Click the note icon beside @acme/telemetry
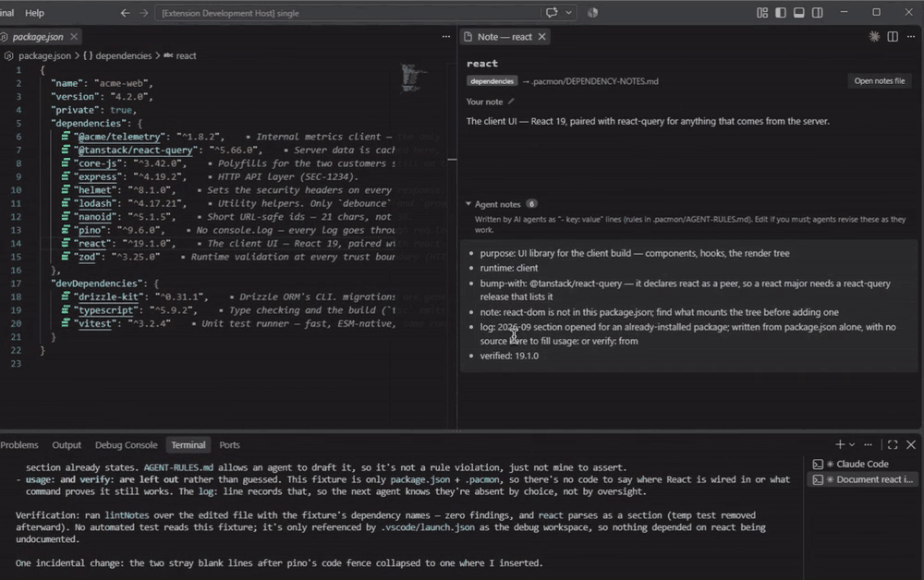This screenshot has height=580, width=924. pyautogui.click(x=66, y=136)
